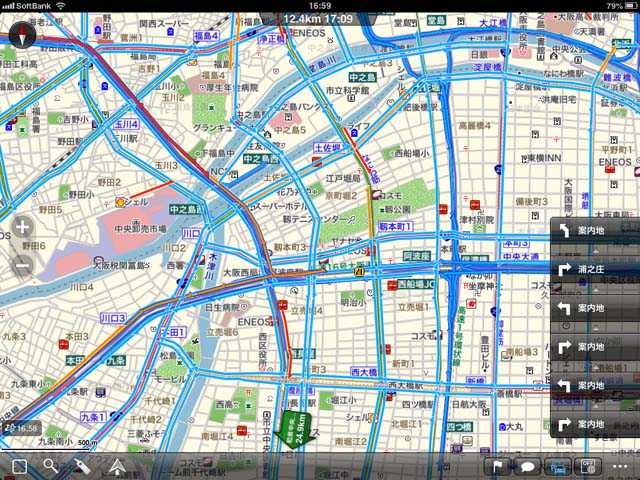The width and height of the screenshot is (640, 480).
Task: Tap the 川口3 intersection label
Action: click(113, 318)
